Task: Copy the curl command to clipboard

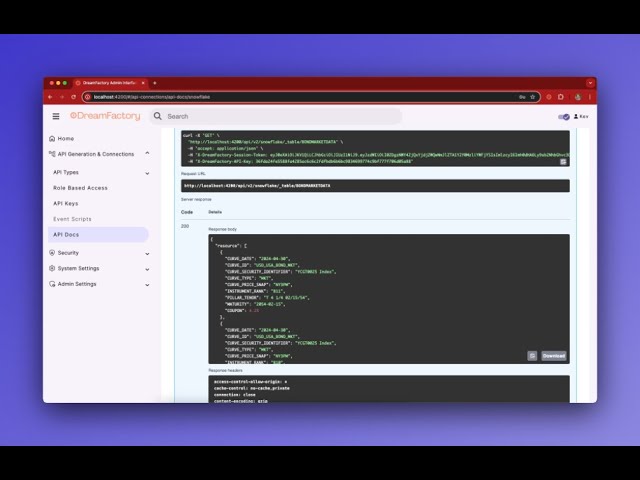Action: click(563, 162)
